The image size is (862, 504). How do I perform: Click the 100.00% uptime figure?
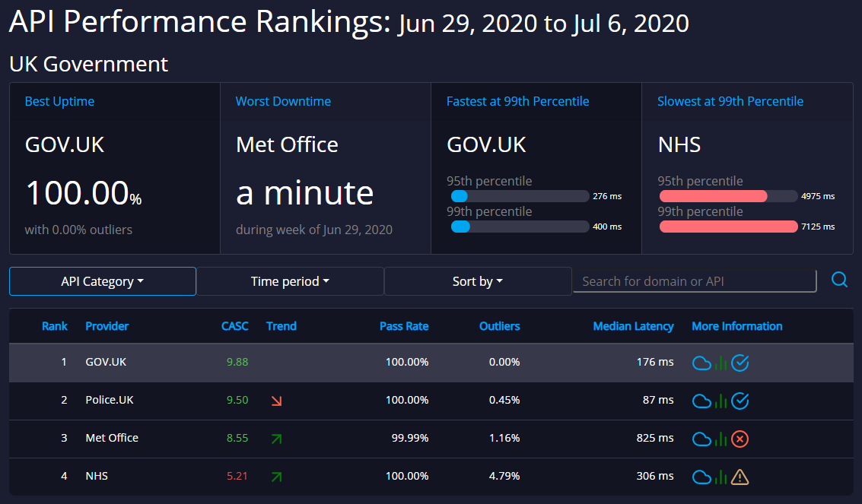point(84,193)
